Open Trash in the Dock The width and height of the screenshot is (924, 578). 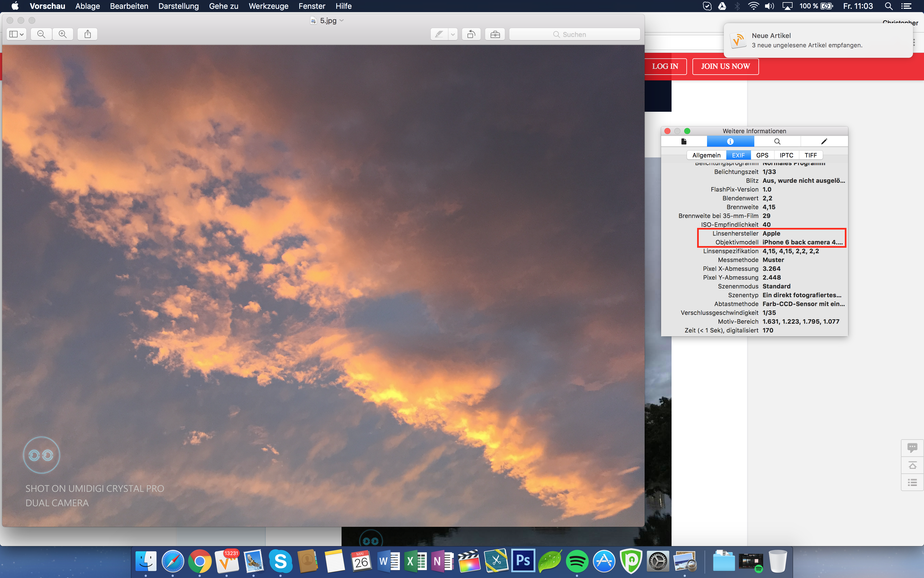click(x=777, y=561)
